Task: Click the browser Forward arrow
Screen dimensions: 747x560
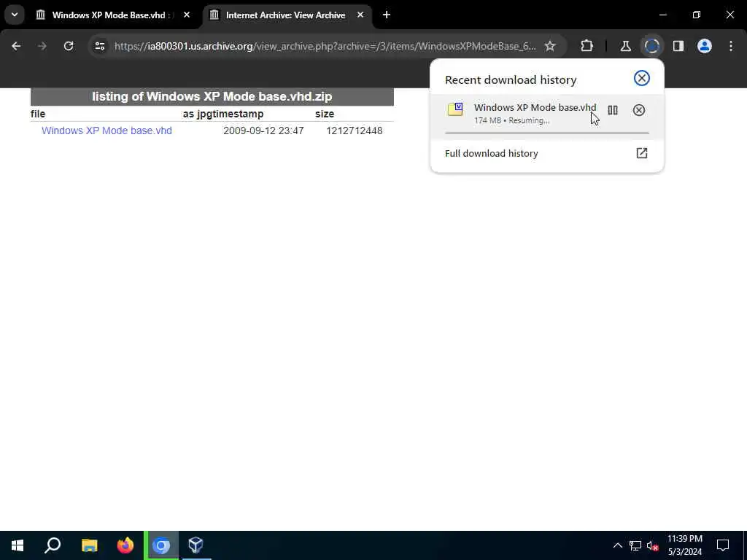Action: [x=42, y=46]
